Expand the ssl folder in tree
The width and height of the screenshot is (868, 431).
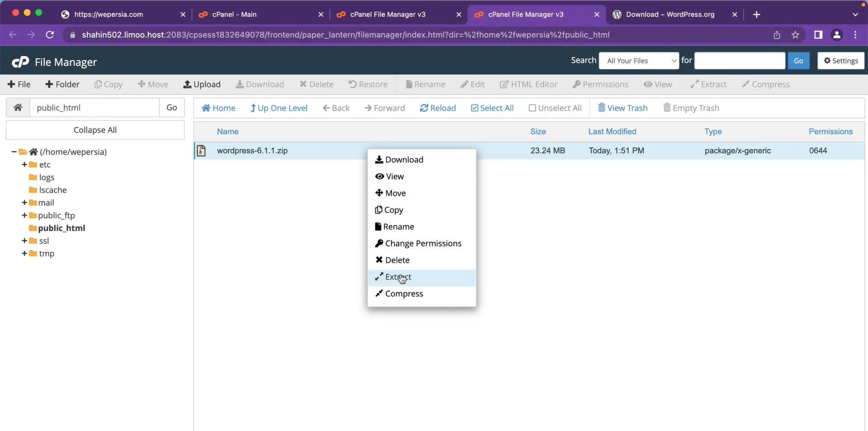tap(24, 241)
